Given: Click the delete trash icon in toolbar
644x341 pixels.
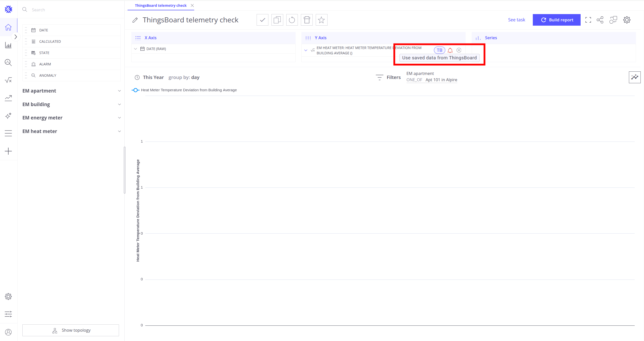Looking at the screenshot, I should tap(307, 20).
